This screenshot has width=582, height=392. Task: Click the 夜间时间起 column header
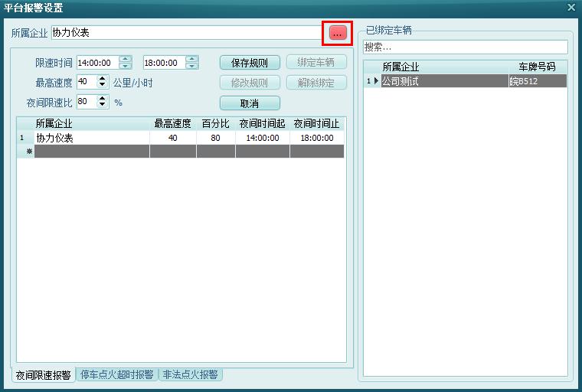262,123
